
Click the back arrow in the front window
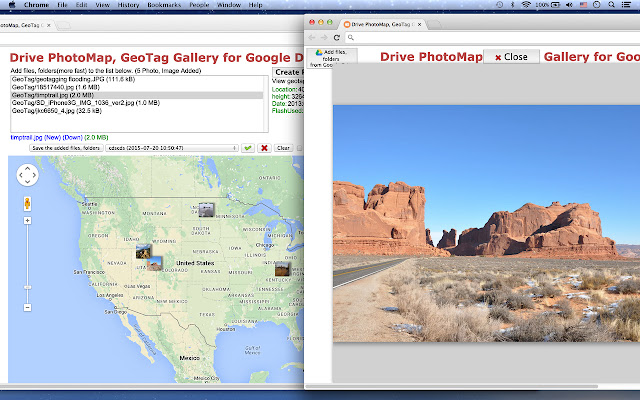click(x=312, y=38)
